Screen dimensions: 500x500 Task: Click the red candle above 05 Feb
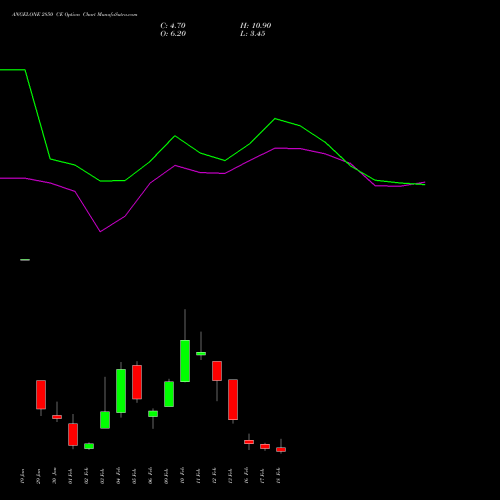point(137,382)
